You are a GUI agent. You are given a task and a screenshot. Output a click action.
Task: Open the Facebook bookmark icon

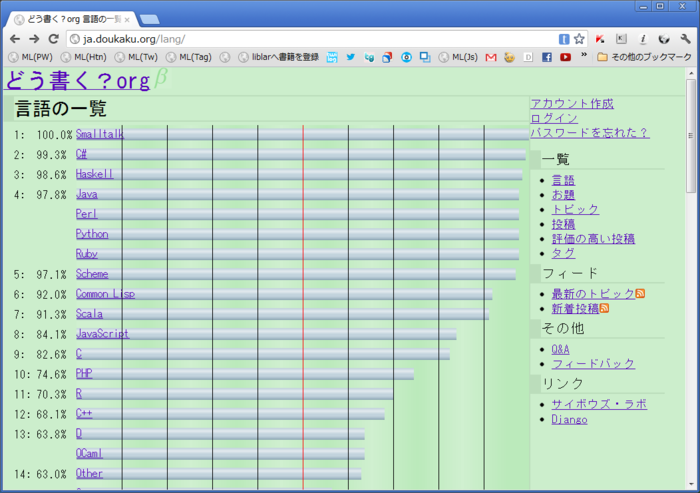(x=547, y=57)
